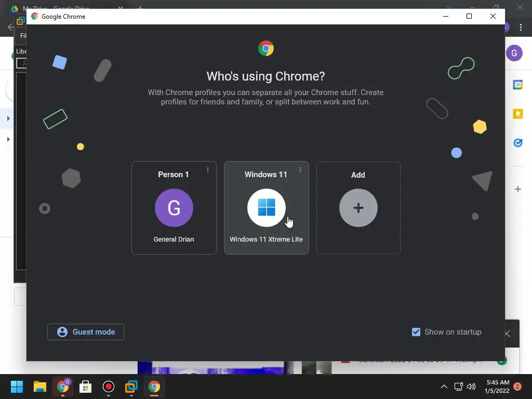Click the Add profile plus circle
Viewport: 532px width, 399px height.
[x=358, y=208]
